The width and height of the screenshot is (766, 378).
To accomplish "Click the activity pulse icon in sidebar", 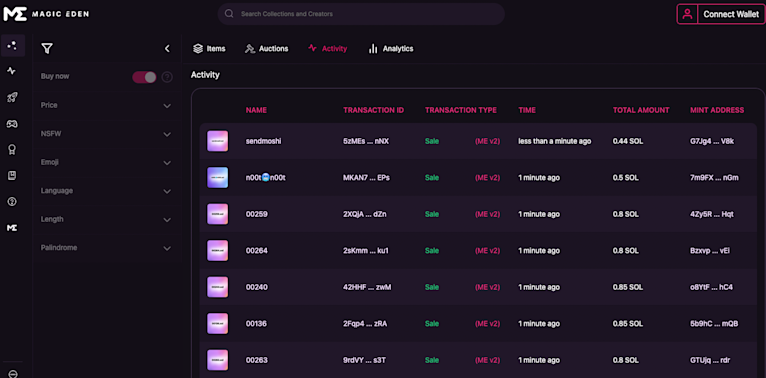I will [x=12, y=71].
